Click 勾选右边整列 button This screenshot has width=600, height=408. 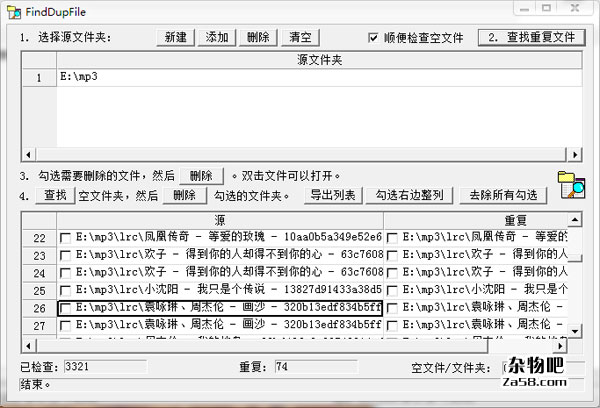click(409, 195)
